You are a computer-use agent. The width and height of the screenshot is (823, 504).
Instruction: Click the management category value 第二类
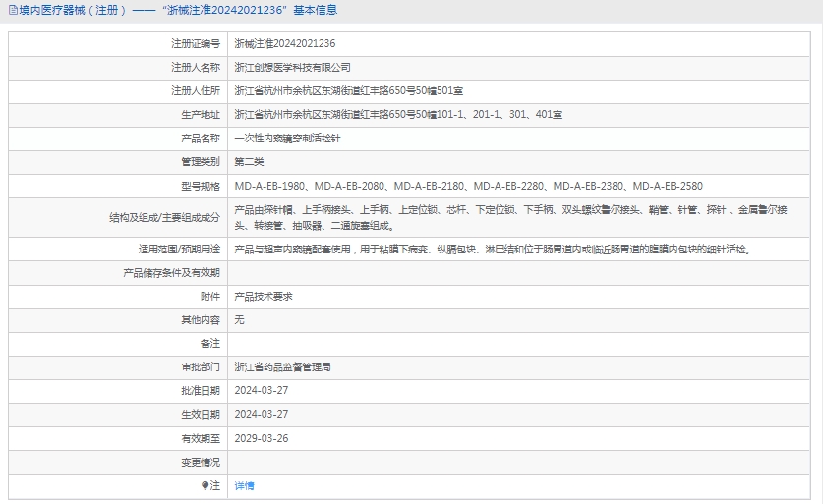[x=249, y=162]
